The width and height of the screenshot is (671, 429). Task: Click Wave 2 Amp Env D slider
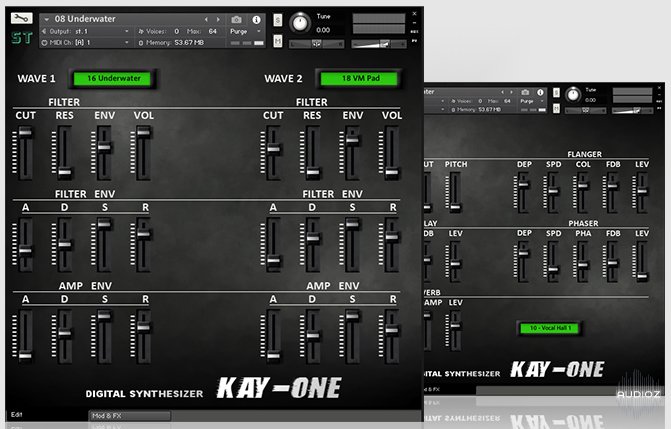tap(312, 337)
